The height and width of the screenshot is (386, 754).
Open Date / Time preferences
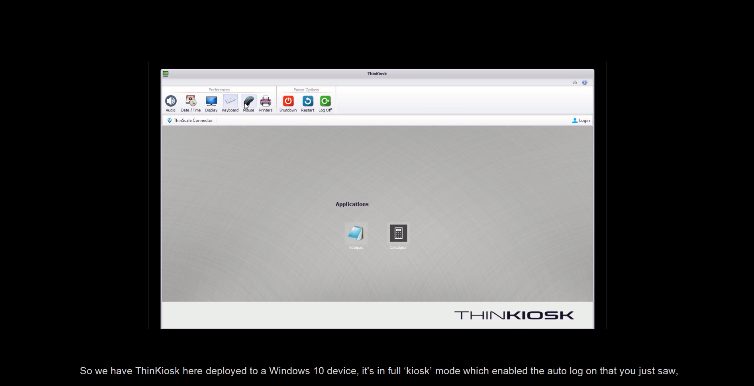pos(191,103)
